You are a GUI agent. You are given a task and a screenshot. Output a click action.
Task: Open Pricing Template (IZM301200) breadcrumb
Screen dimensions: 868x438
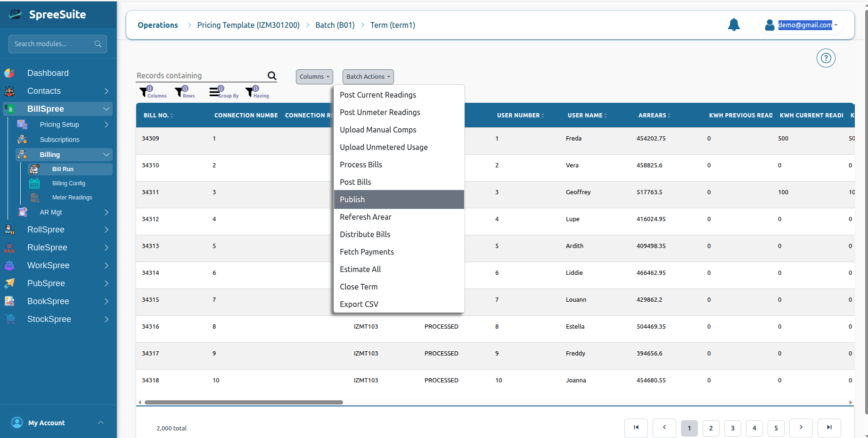pyautogui.click(x=248, y=25)
